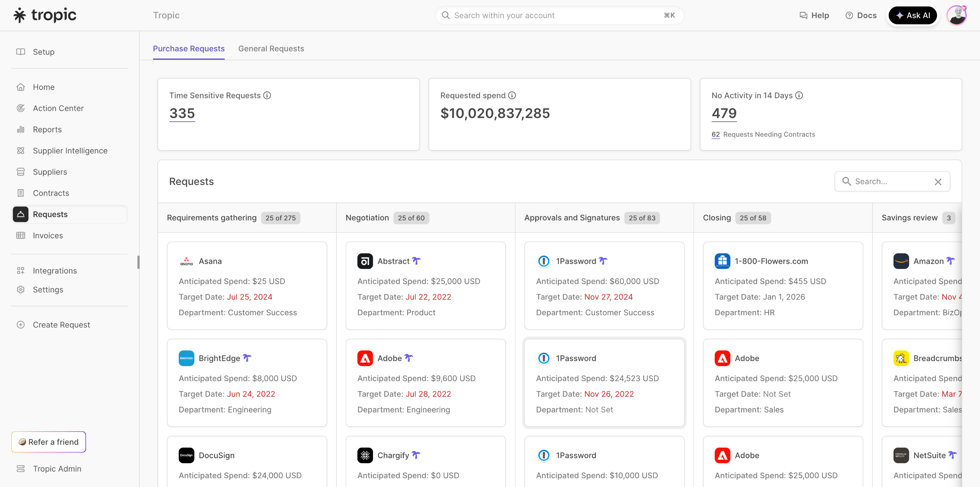The height and width of the screenshot is (487, 980).
Task: Open the Action Center sidebar icon
Action: 21,108
